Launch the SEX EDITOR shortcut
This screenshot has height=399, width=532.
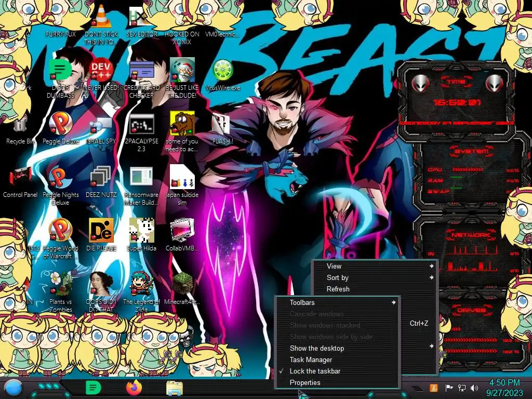[141, 21]
